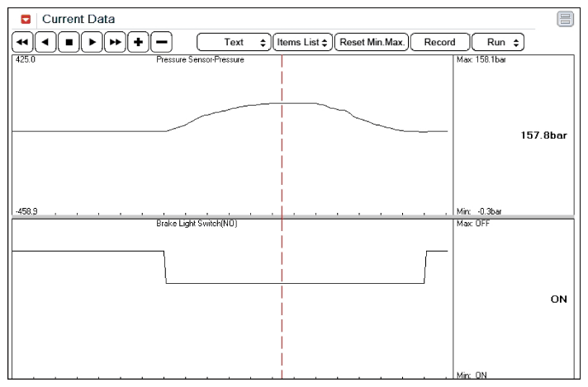Image resolution: width=588 pixels, height=387 pixels.
Task: Click the Current Data title
Action: coord(78,19)
